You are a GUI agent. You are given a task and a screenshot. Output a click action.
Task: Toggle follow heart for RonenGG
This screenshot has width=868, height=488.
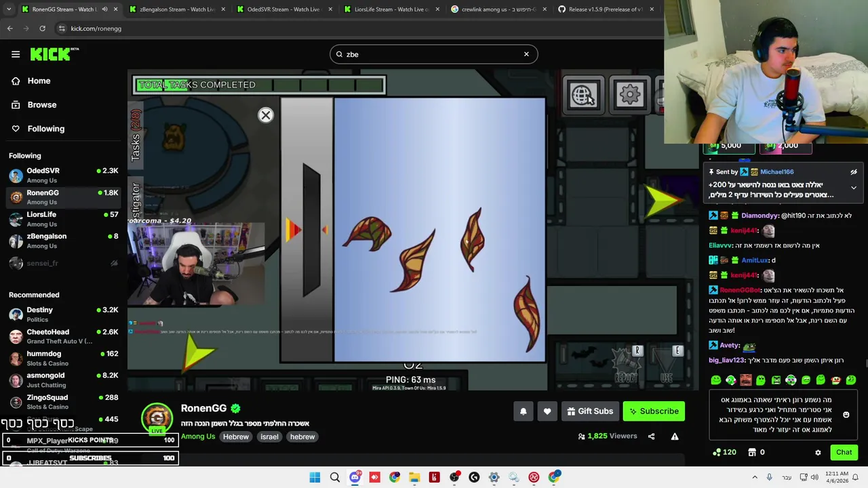point(547,411)
